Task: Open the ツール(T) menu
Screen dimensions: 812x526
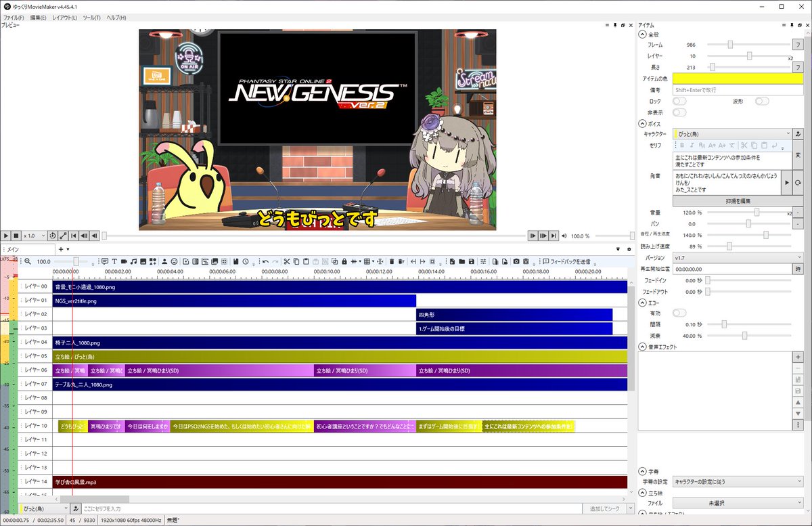Action: [x=91, y=17]
